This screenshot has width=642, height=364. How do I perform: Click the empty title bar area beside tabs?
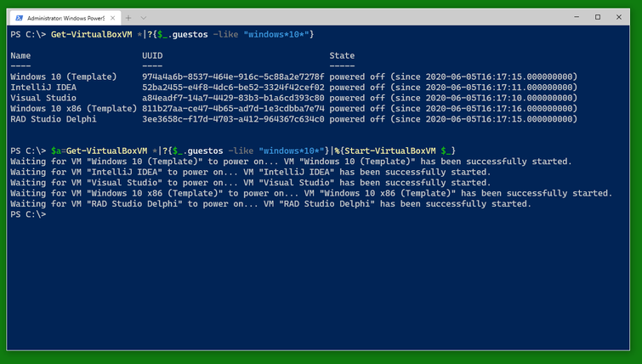(356, 18)
